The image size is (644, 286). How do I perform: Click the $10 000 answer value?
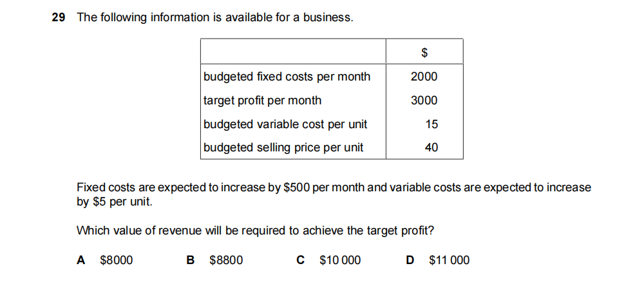click(340, 260)
